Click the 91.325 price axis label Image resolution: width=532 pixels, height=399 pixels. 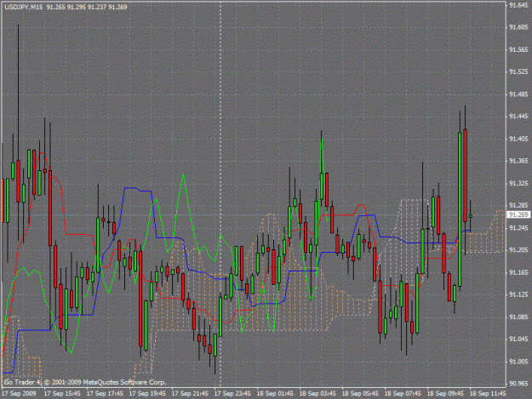click(518, 184)
